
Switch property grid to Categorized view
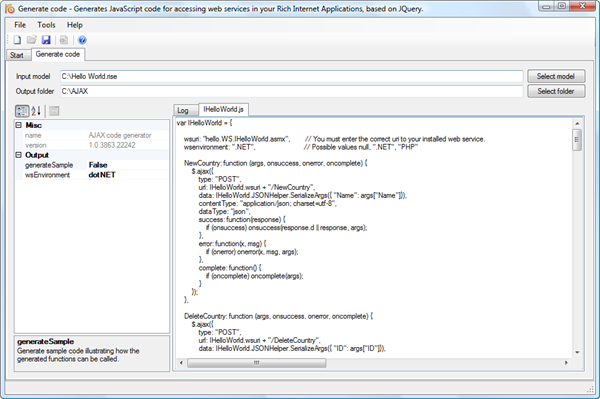point(22,111)
